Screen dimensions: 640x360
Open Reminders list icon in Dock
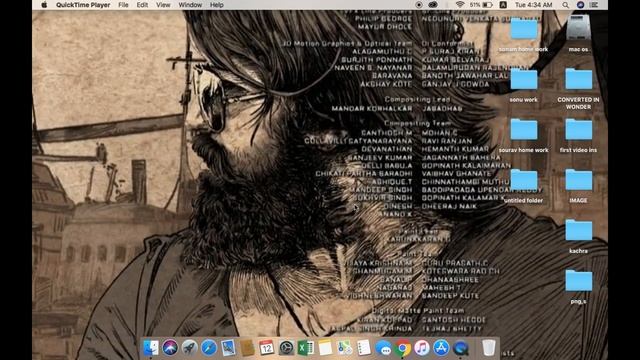pos(364,348)
